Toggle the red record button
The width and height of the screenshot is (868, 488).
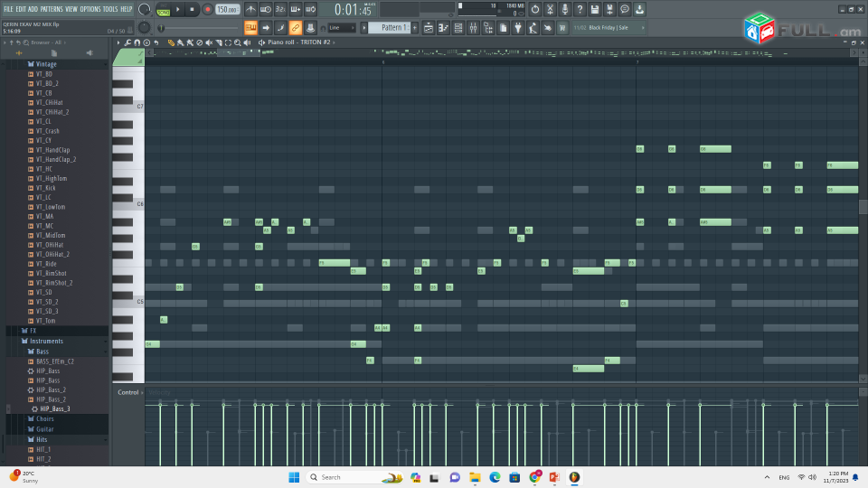pyautogui.click(x=208, y=9)
